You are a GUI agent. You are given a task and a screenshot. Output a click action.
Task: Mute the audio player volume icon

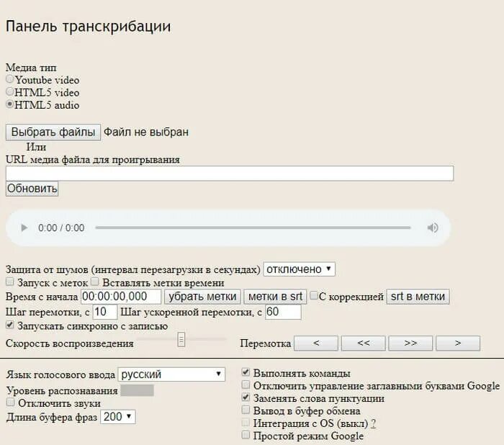433,228
